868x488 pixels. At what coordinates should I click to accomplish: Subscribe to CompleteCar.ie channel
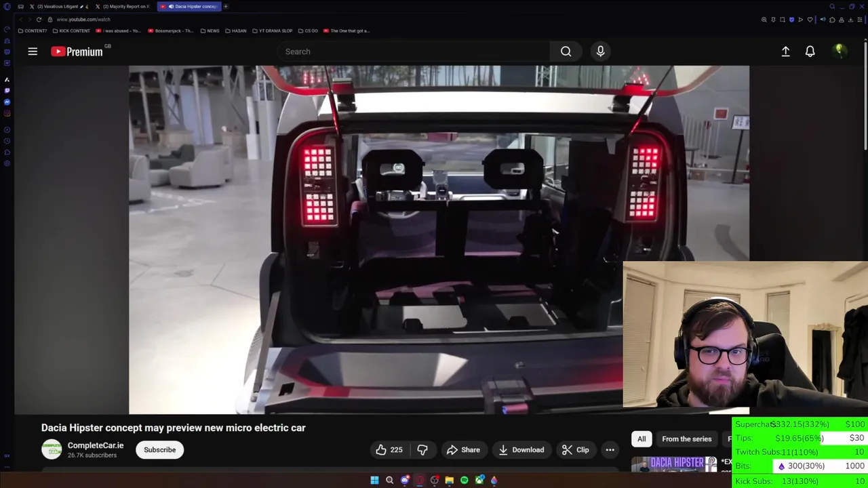[159, 450]
